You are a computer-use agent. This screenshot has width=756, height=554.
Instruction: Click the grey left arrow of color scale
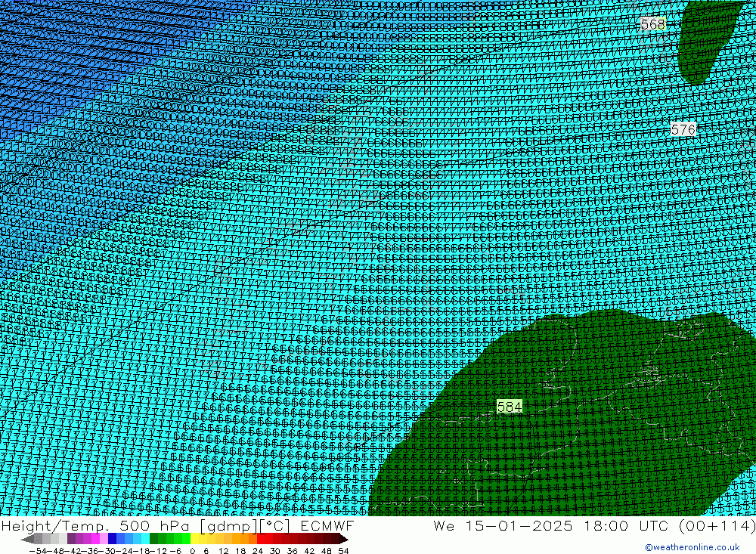27,539
